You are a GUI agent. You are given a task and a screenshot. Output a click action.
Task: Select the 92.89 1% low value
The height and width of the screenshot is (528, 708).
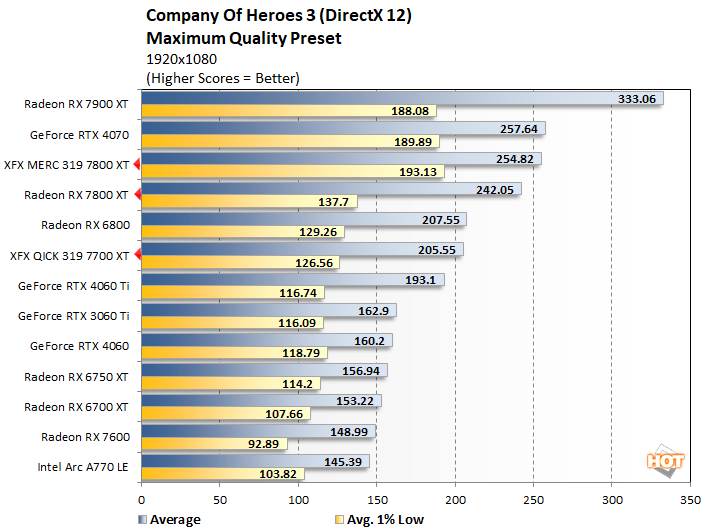(263, 444)
